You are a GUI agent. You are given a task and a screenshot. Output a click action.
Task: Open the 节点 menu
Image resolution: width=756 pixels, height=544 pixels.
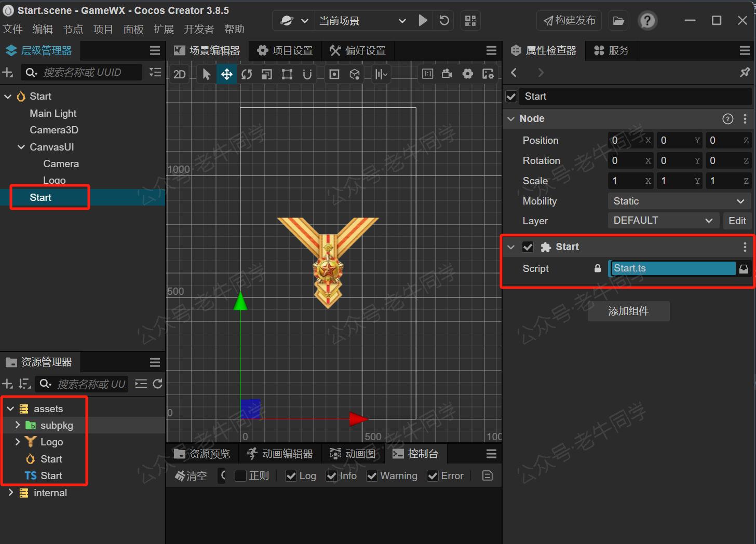pos(73,29)
